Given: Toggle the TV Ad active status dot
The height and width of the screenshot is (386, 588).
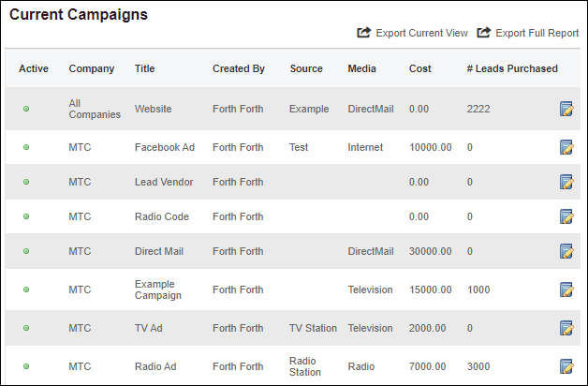Looking at the screenshot, I should (26, 329).
